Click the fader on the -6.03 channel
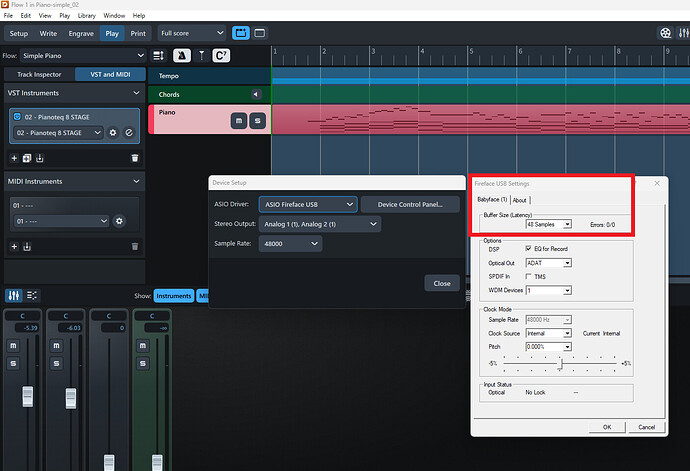690x471 pixels. point(70,398)
